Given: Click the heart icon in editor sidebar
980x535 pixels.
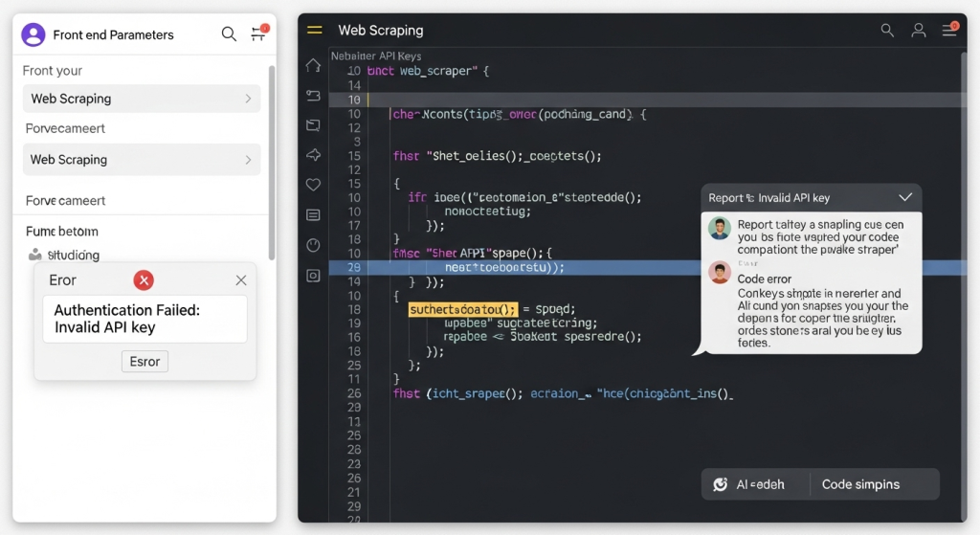Looking at the screenshot, I should pos(313,185).
